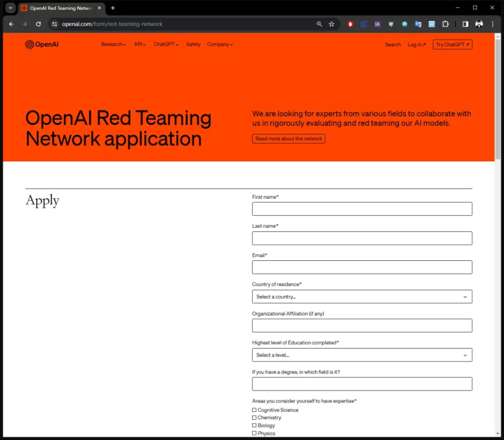Go back using the back arrow
Viewport: 504px width, 440px height.
[11, 24]
